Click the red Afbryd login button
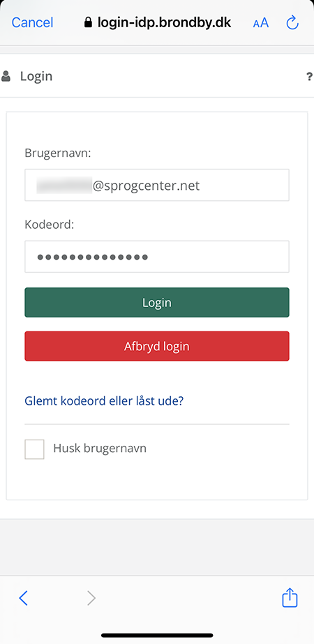This screenshot has width=314, height=644. [x=157, y=346]
